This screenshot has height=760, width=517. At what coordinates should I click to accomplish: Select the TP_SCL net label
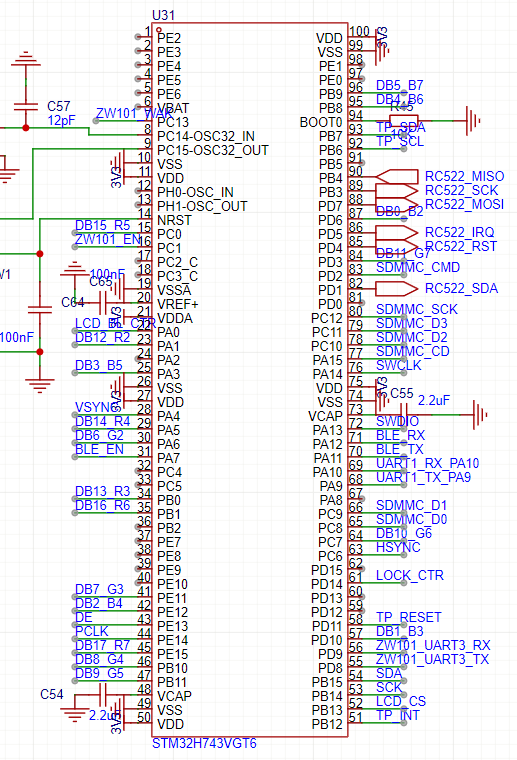tap(400, 142)
